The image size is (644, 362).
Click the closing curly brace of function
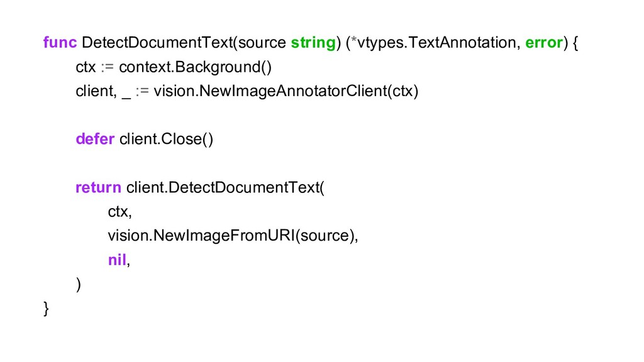click(x=46, y=308)
